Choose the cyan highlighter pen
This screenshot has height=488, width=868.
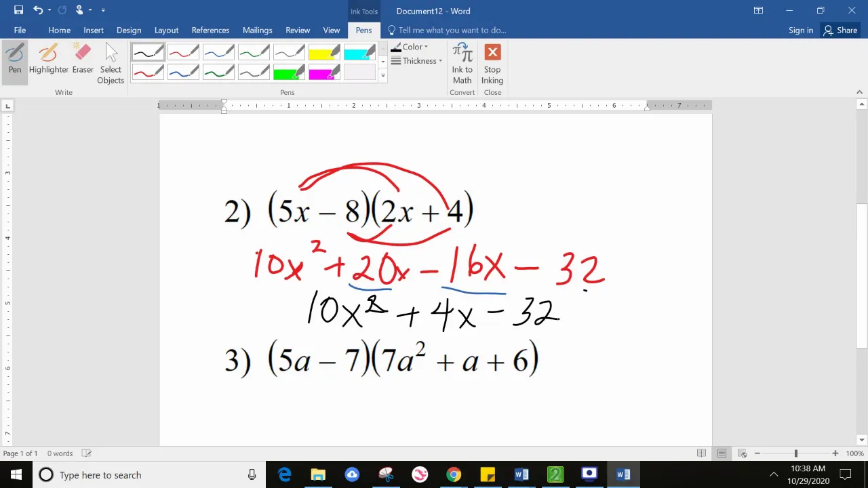click(x=359, y=52)
